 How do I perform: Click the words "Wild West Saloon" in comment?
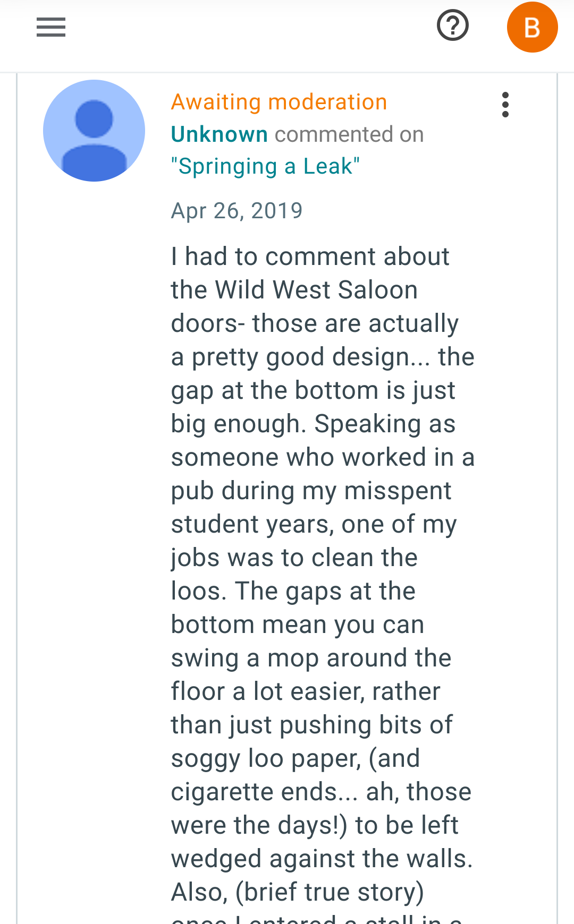coord(317,290)
